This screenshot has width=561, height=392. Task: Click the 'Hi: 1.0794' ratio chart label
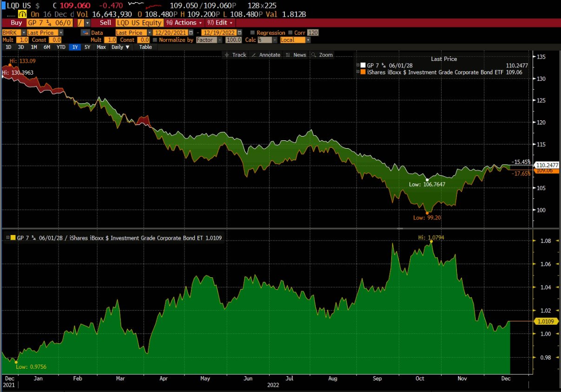431,237
